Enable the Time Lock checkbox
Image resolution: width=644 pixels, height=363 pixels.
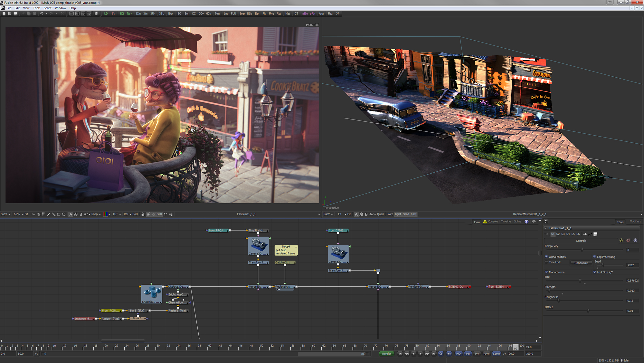tap(546, 262)
